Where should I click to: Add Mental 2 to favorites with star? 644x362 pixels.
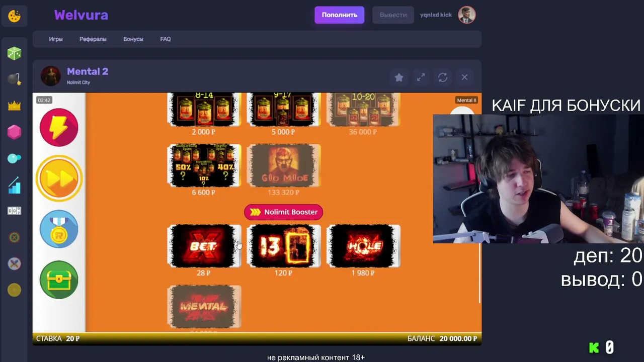click(x=399, y=77)
